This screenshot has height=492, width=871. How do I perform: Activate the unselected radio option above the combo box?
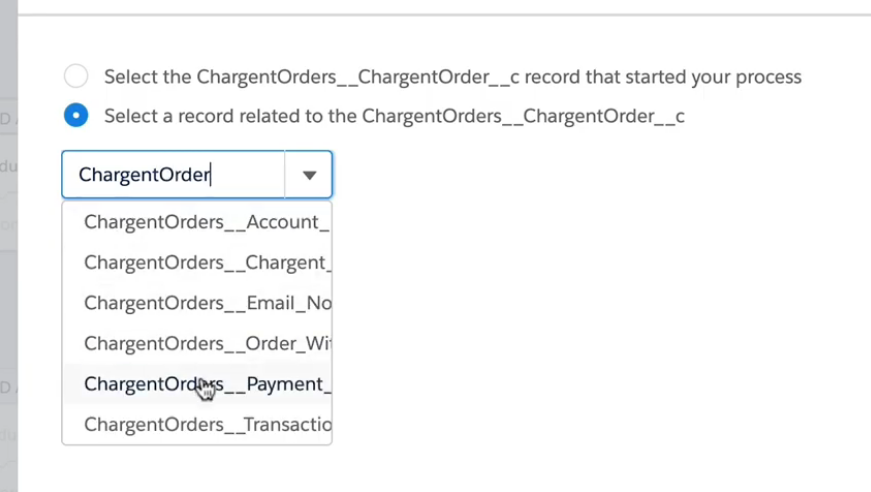pyautogui.click(x=76, y=76)
